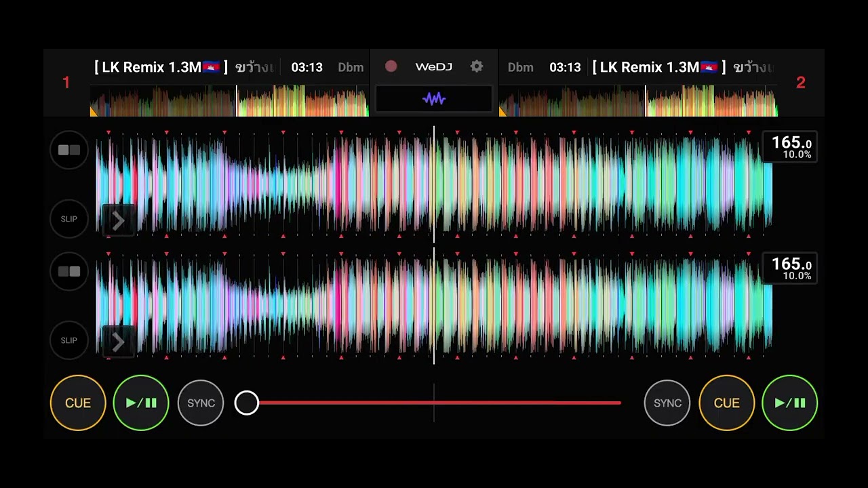Enable SLIP mode on deck 2
The image size is (868, 488).
pyautogui.click(x=69, y=340)
